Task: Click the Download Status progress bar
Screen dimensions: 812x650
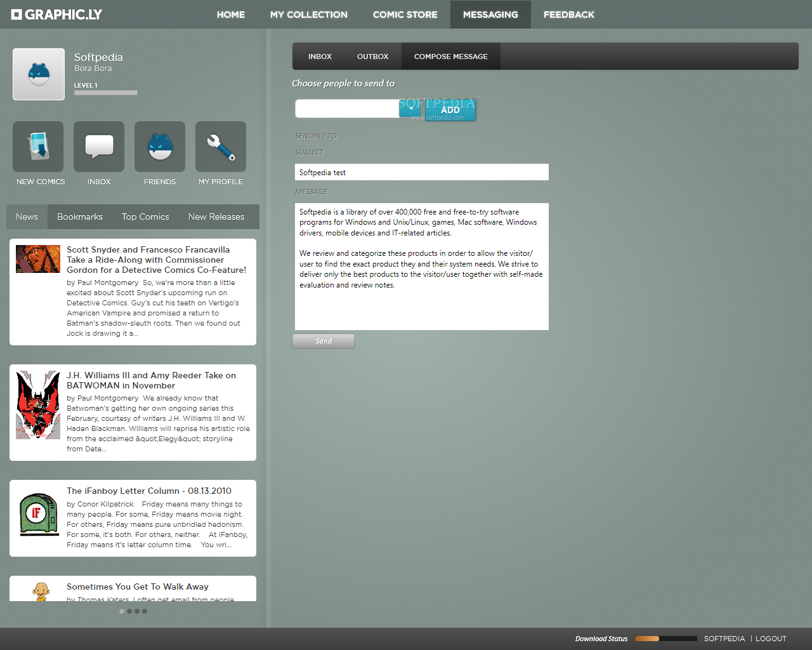Action: (x=665, y=639)
